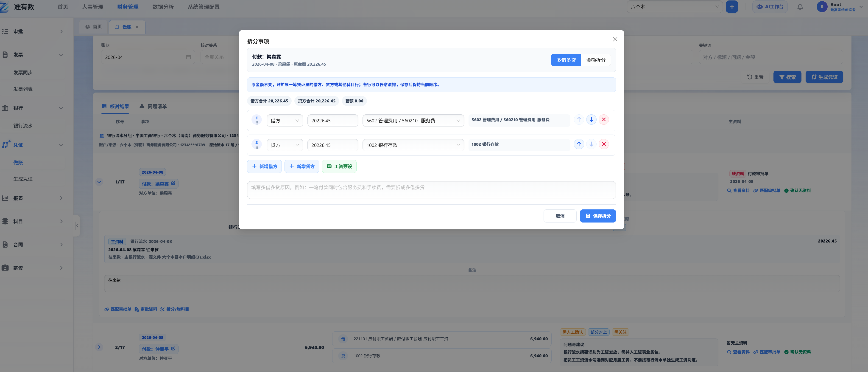Delete row 2 credit entry
The image size is (868, 372).
pos(603,144)
